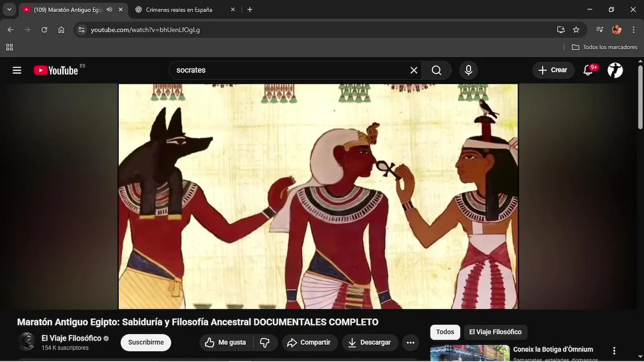Switch to Maratón Antiguo Egipto tab
This screenshot has width=644, height=362.
(68, 10)
